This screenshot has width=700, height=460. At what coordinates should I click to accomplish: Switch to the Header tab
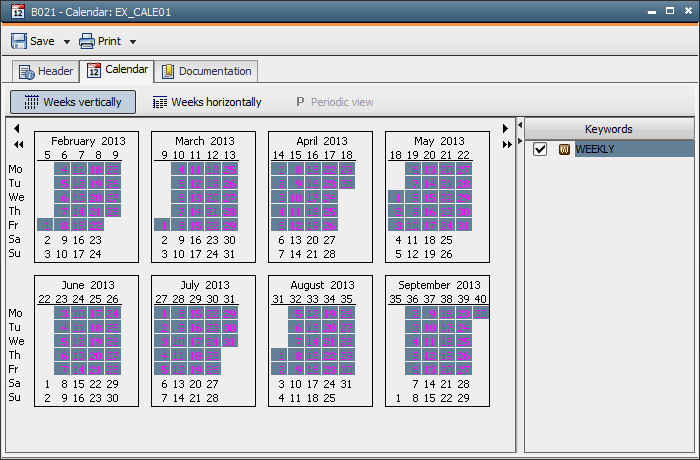click(x=46, y=71)
